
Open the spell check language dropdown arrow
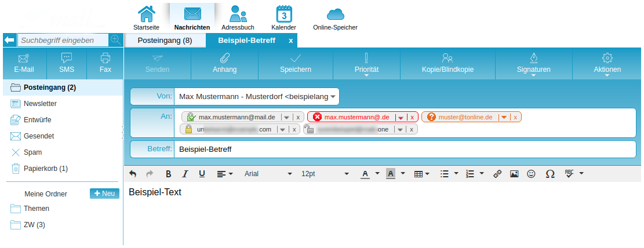(581, 174)
